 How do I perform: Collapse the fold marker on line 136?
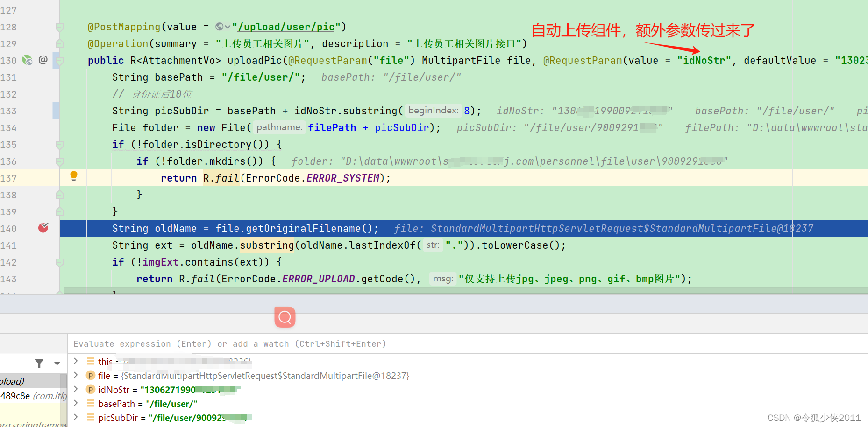pyautogui.click(x=59, y=161)
